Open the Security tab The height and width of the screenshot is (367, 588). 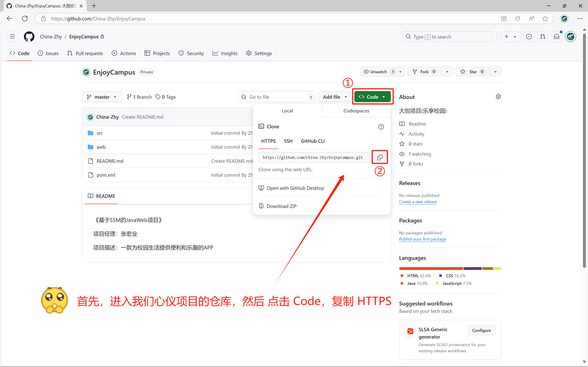[x=191, y=53]
